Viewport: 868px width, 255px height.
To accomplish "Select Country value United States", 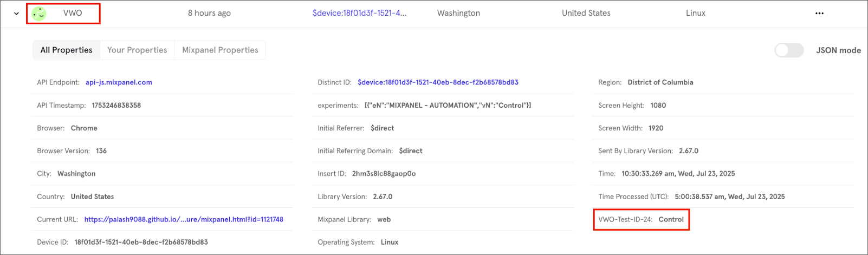I will (92, 197).
